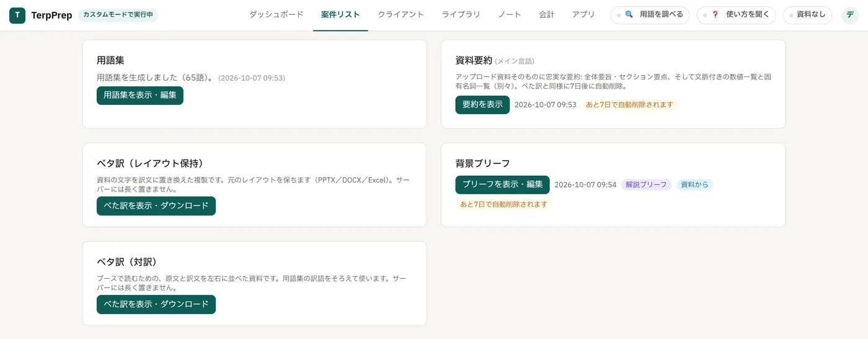Viewport: 868px width, 339px height.
Task: Click the (2026-10-07 09:53) timestamp in 用語集 card
Action: 252,78
